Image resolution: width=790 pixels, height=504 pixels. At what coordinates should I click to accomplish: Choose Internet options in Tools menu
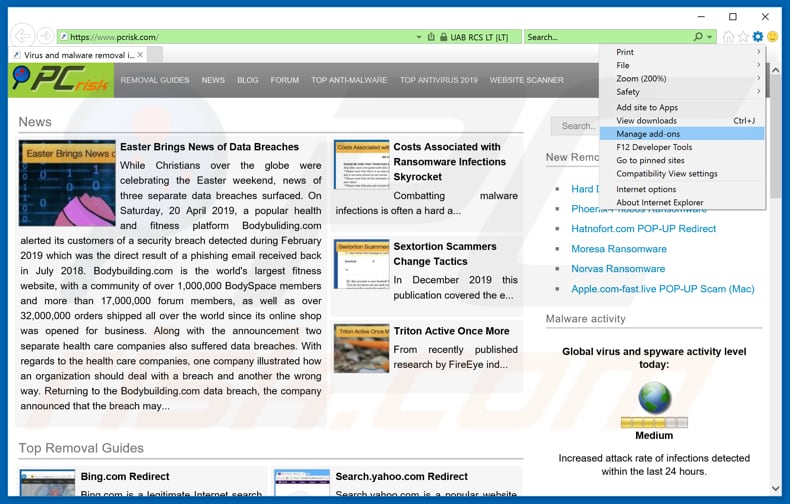[646, 189]
